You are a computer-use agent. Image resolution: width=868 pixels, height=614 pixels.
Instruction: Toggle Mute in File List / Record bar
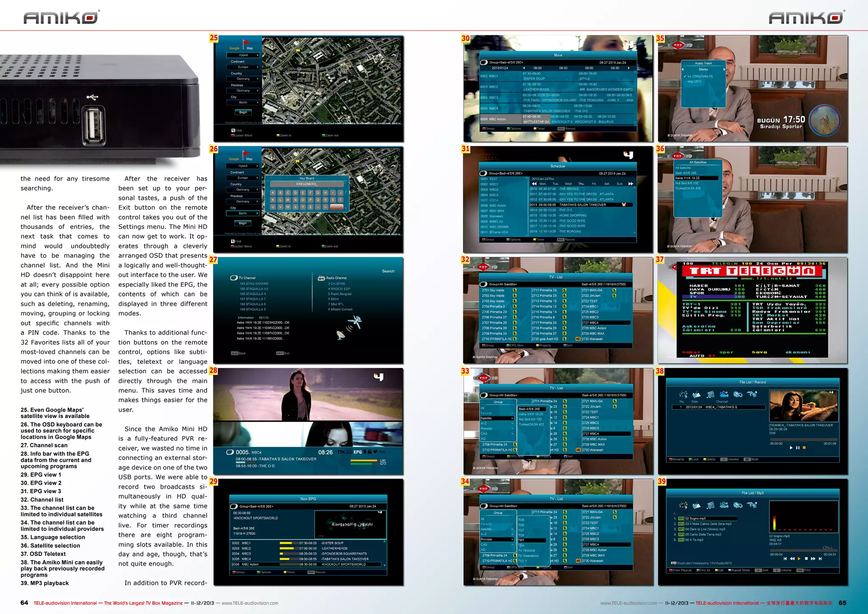pyautogui.click(x=751, y=459)
